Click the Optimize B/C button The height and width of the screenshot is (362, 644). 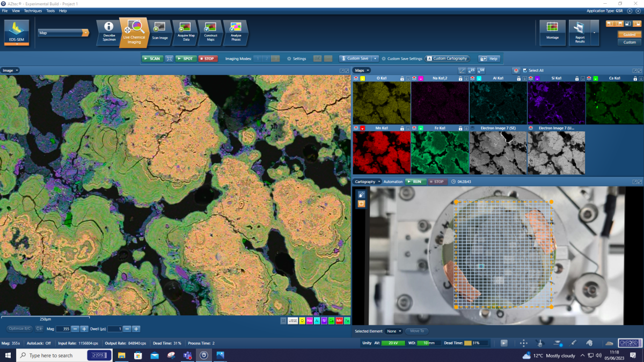coord(20,328)
